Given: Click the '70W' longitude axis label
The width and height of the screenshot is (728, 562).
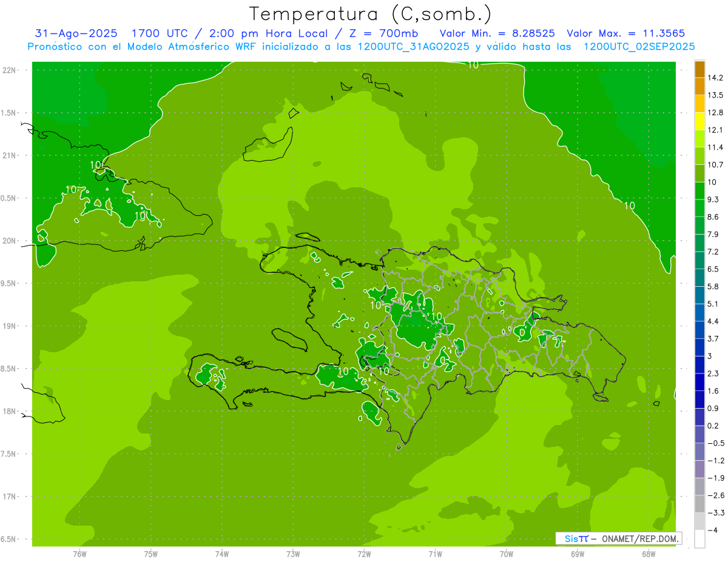Looking at the screenshot, I should point(507,554).
